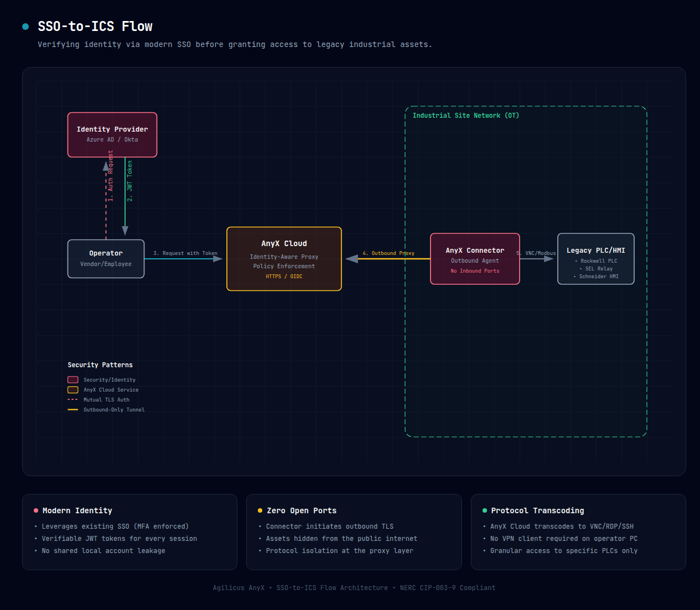Click the SSO-to-ICS Flow title
This screenshot has height=610, width=700.
(95, 27)
